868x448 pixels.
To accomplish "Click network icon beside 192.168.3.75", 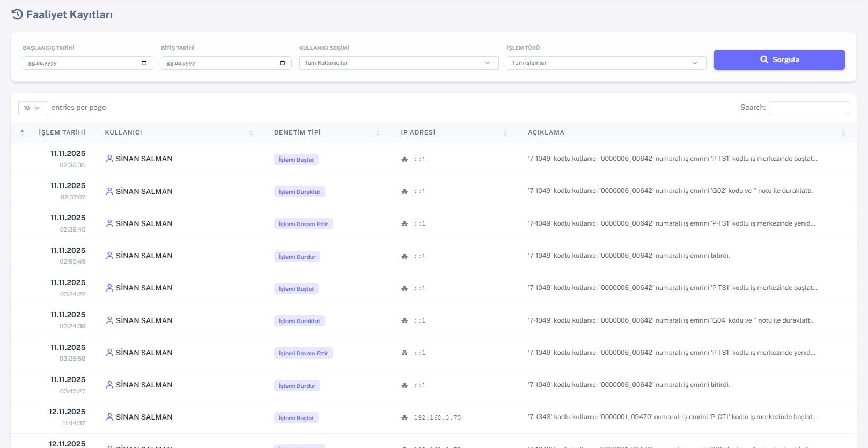I will click(404, 418).
